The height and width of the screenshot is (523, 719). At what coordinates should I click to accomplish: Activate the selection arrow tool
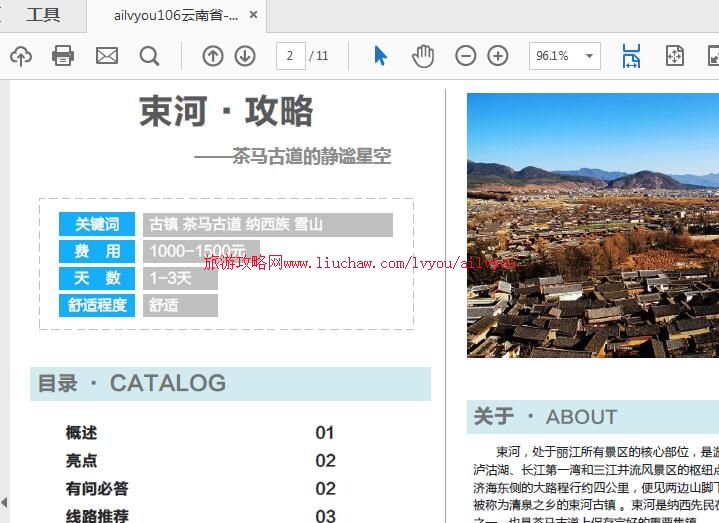click(x=380, y=56)
